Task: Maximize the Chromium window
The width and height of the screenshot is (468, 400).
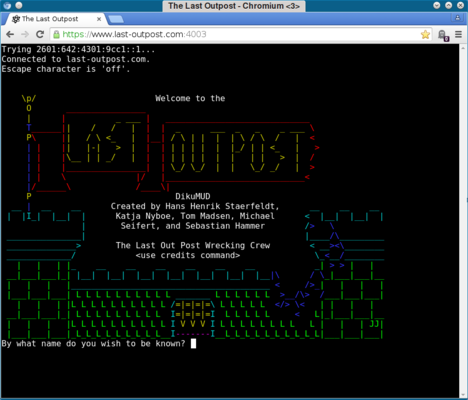Action: pos(449,5)
